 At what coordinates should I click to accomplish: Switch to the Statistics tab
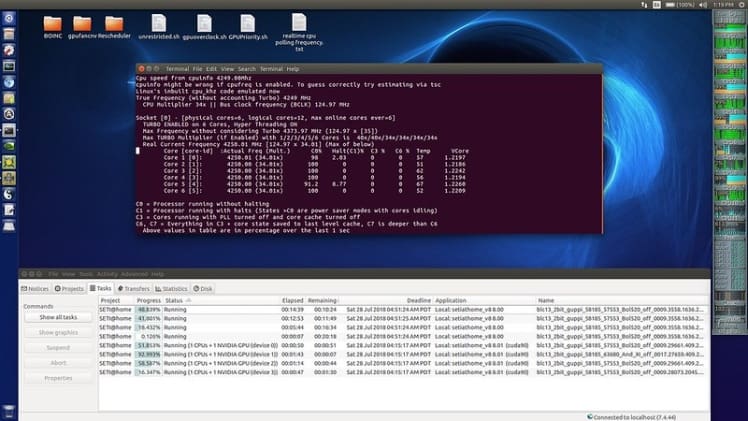(174, 289)
